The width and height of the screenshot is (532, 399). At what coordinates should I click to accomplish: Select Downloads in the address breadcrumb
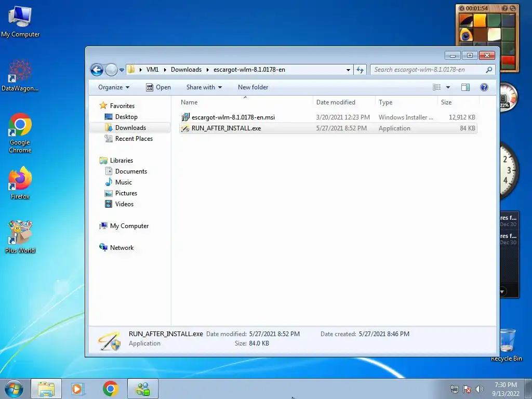click(x=186, y=70)
